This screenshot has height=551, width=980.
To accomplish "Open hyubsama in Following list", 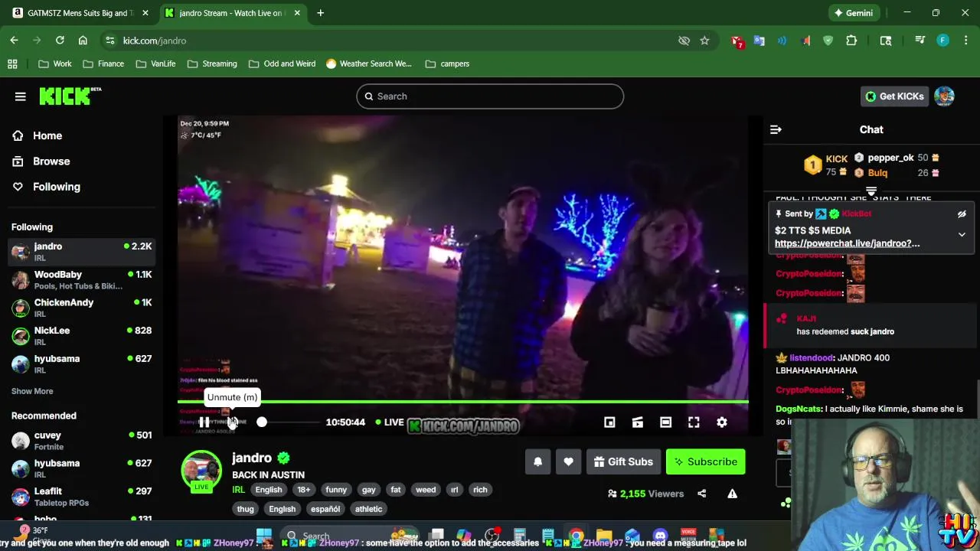I will pyautogui.click(x=81, y=364).
